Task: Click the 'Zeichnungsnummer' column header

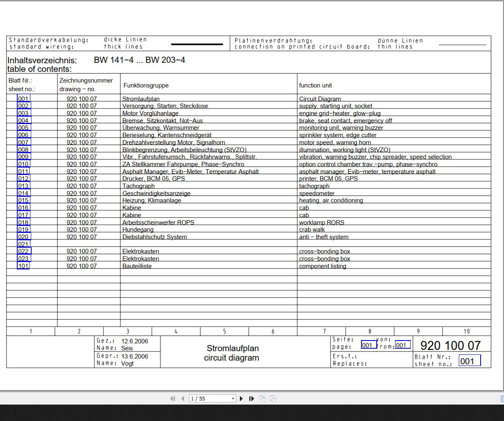Action: click(x=86, y=81)
